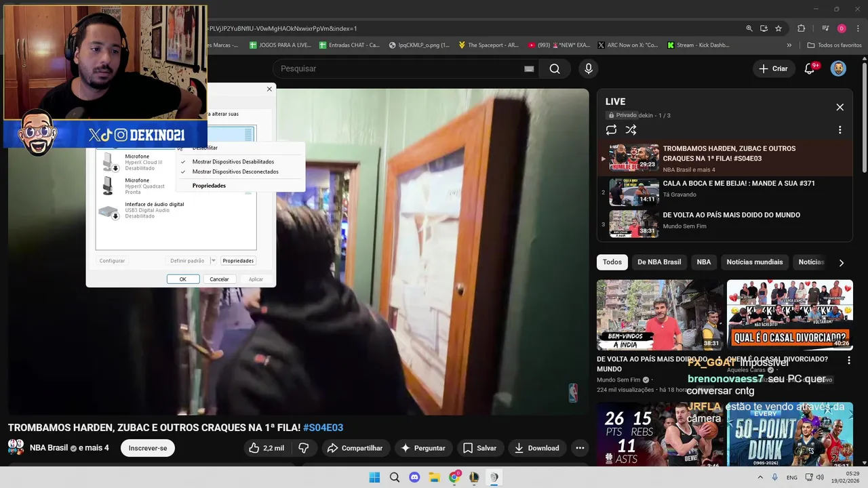Like the video with thumbs up
Viewport: 868px width, 488px height.
point(266,448)
